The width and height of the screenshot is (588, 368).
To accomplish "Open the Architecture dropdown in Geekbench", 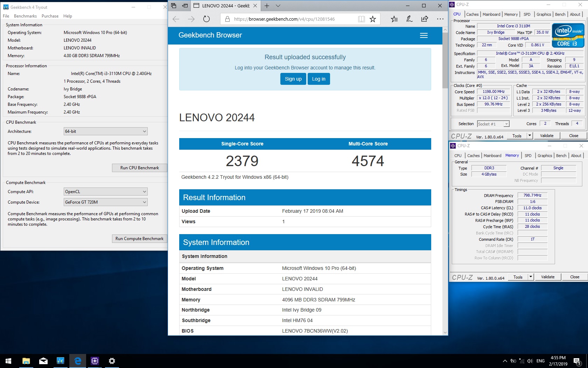I will 106,131.
